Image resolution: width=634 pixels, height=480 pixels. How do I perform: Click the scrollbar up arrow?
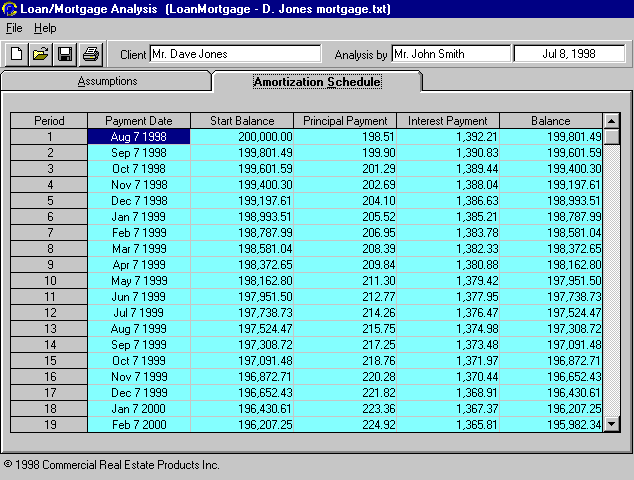tap(611, 121)
